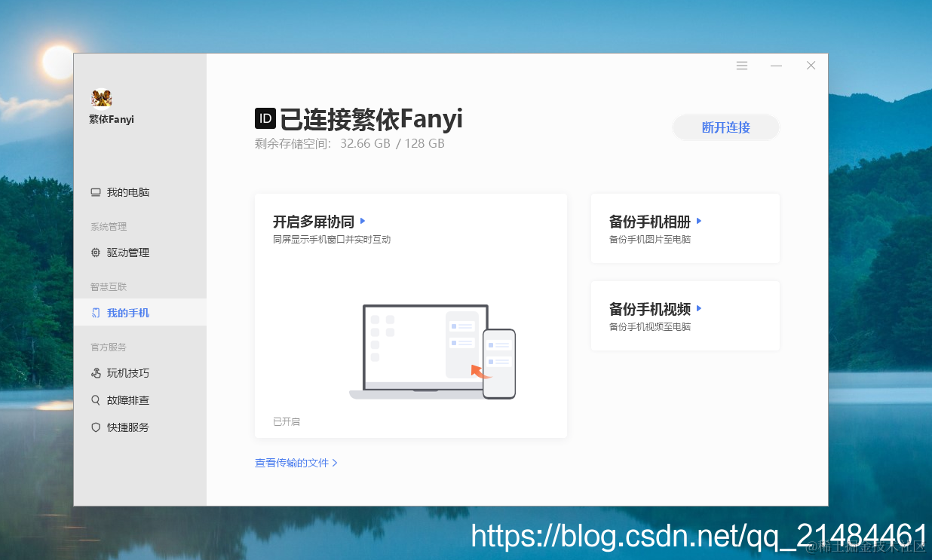Expand the 备份手机相册 arrow
This screenshot has height=560, width=932.
(x=698, y=221)
